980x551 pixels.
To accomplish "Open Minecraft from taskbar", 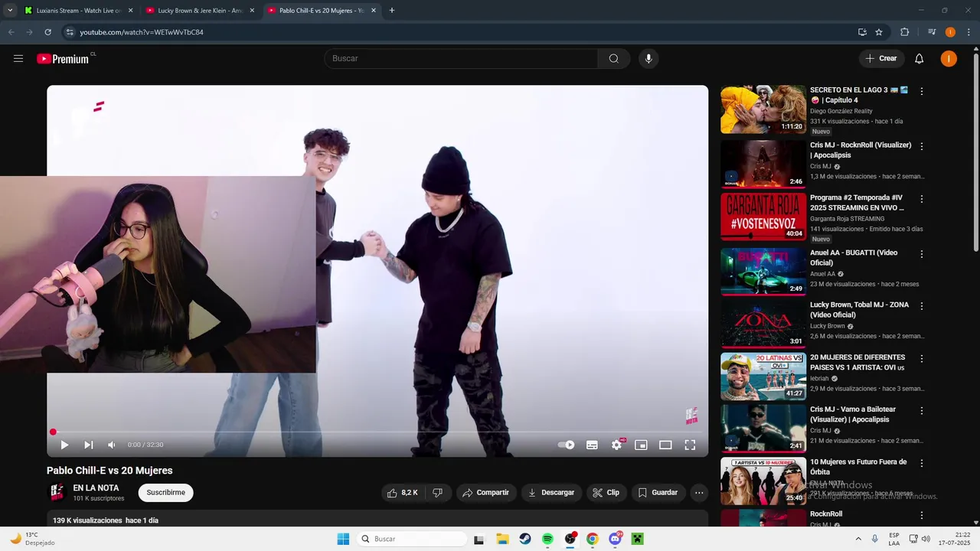I will click(x=637, y=539).
